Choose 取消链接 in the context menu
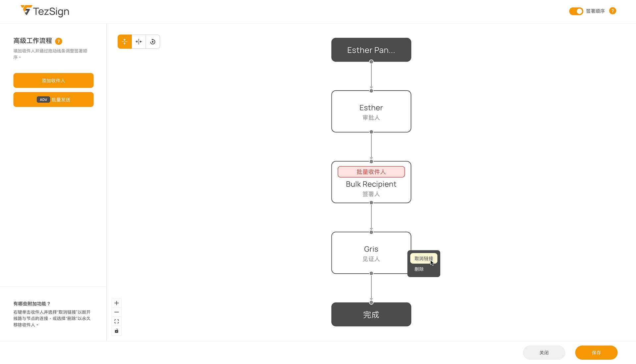 coord(423,258)
